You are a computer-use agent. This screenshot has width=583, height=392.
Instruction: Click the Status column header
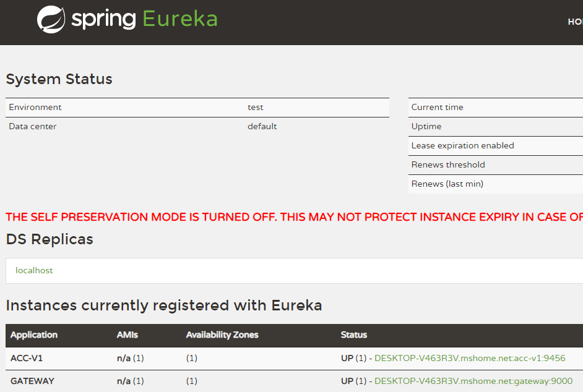tap(354, 334)
